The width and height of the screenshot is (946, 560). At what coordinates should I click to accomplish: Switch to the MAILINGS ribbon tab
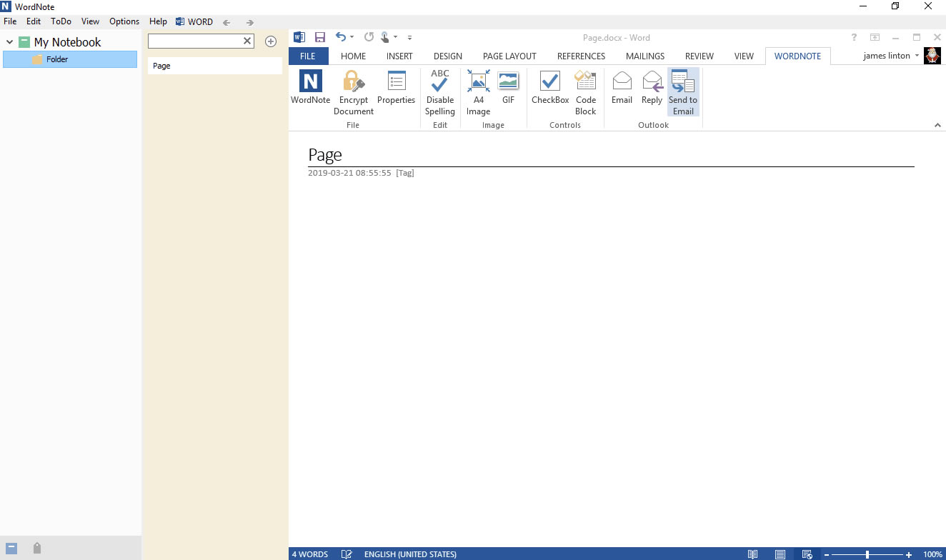644,56
